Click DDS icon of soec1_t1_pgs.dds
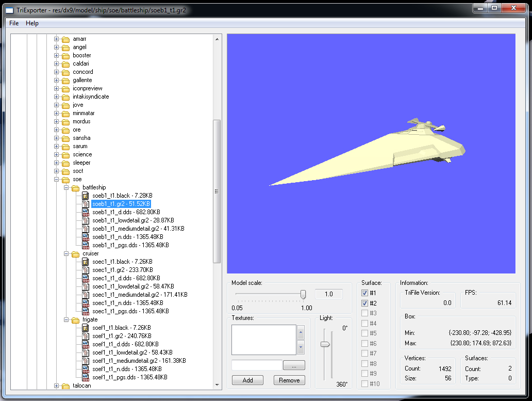Image resolution: width=532 pixels, height=401 pixels. 86,311
